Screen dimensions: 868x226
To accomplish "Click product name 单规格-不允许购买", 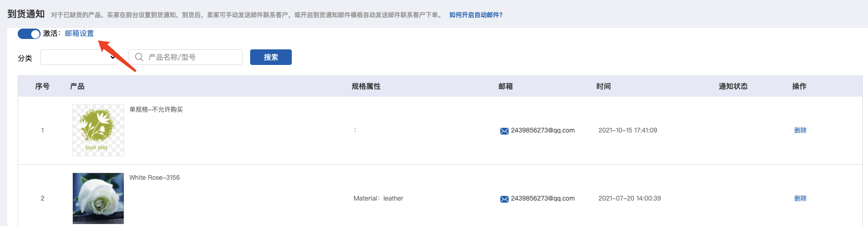I will (x=156, y=110).
